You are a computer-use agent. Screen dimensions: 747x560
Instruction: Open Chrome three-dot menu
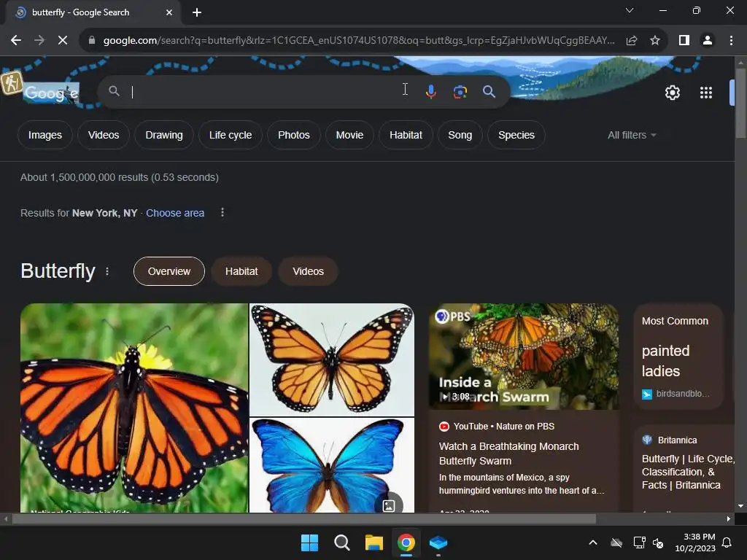point(731,41)
